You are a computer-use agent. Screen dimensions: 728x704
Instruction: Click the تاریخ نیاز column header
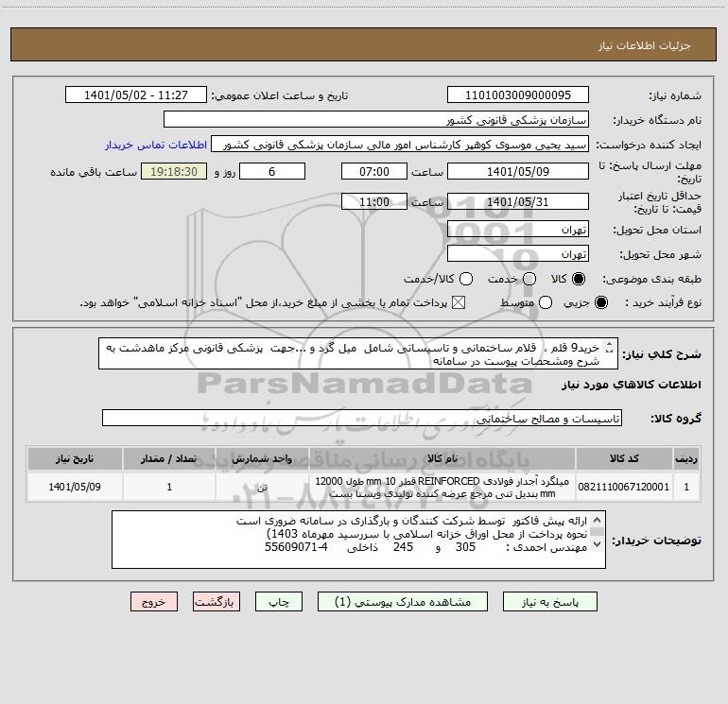75,458
